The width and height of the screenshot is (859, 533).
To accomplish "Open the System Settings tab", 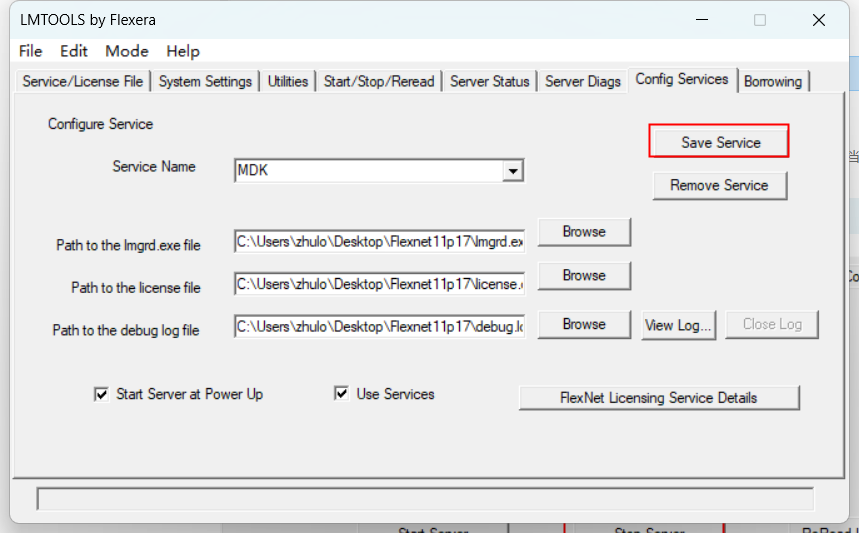I will click(205, 81).
